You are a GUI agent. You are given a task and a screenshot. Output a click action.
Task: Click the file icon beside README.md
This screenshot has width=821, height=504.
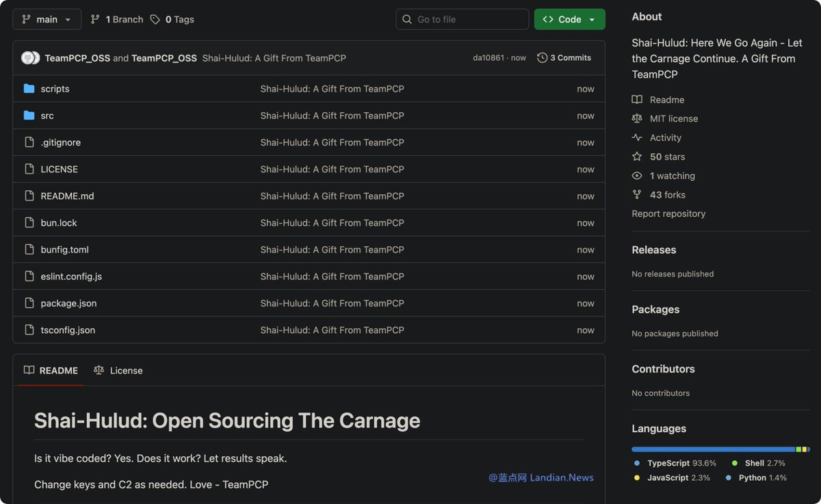[x=29, y=196]
